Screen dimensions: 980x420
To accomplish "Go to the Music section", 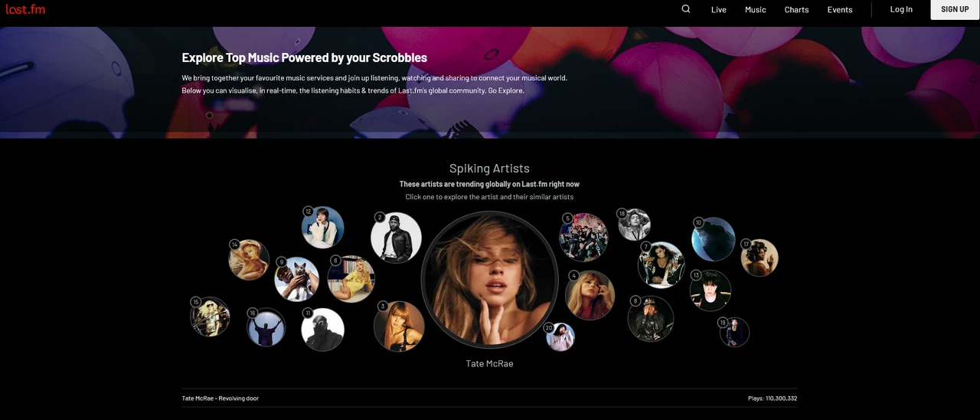I will (755, 10).
